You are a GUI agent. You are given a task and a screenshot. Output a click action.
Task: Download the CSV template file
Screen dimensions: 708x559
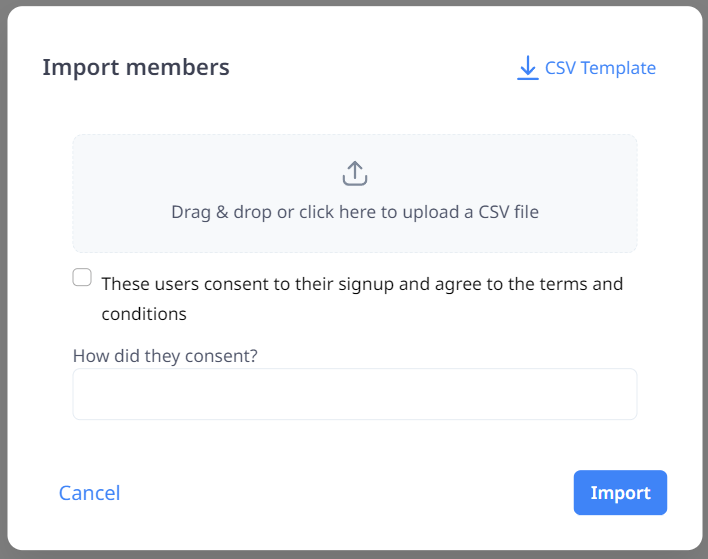(x=586, y=68)
